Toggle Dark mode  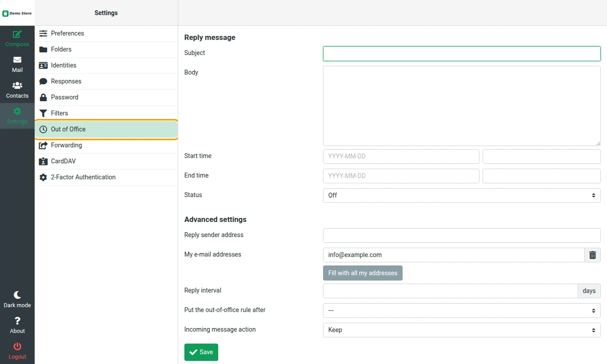[x=17, y=300]
